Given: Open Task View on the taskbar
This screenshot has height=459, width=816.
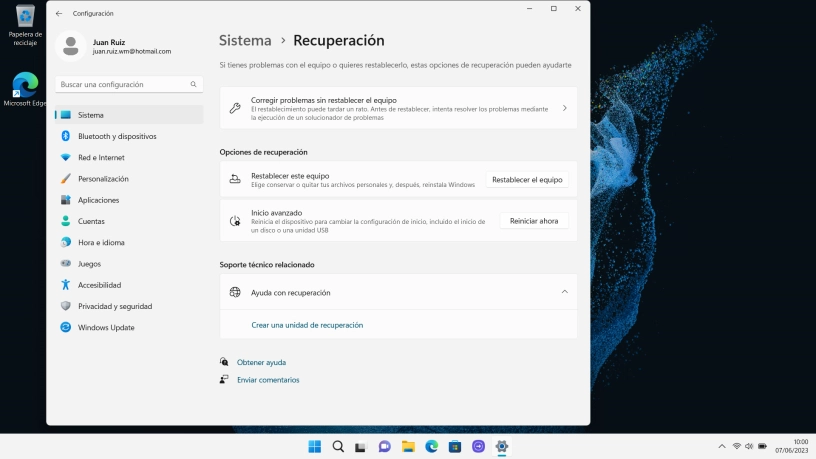Looking at the screenshot, I should click(361, 447).
